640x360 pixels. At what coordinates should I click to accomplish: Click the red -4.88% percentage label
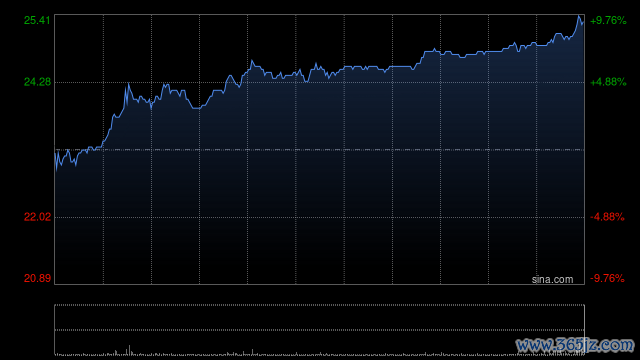point(607,217)
